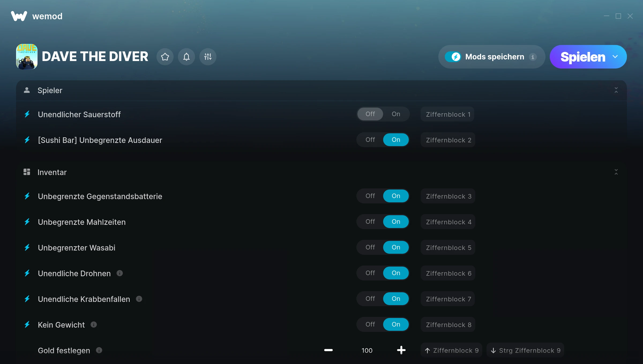Turn on Unendlicher Sauerstoff
The width and height of the screenshot is (643, 364).
[396, 114]
